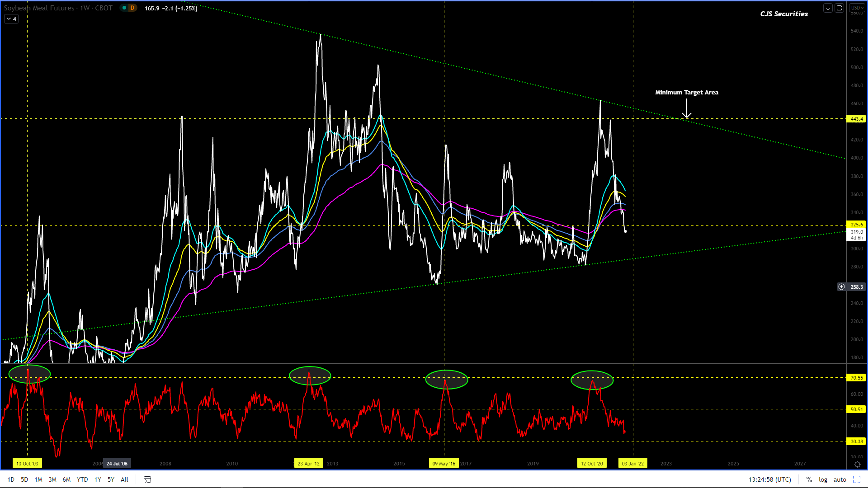Select the 5Y time range
Viewport: 868px width, 488px height.
(x=111, y=479)
